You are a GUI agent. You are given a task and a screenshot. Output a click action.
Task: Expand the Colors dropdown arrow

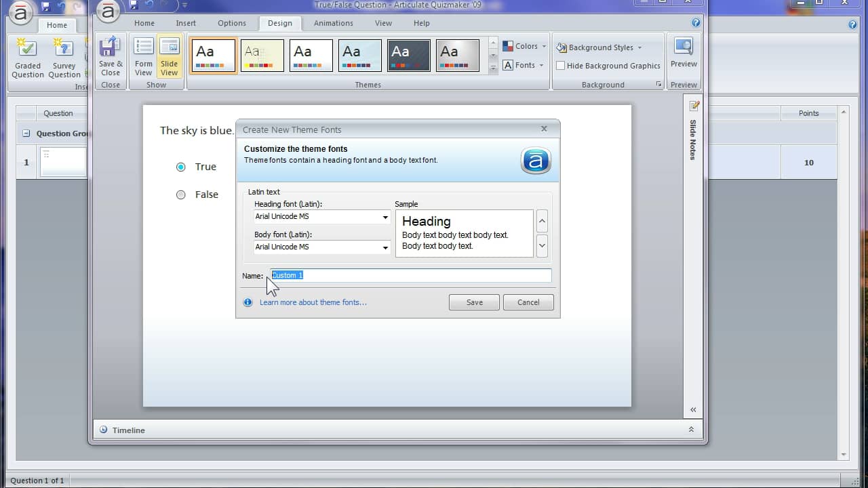click(544, 47)
